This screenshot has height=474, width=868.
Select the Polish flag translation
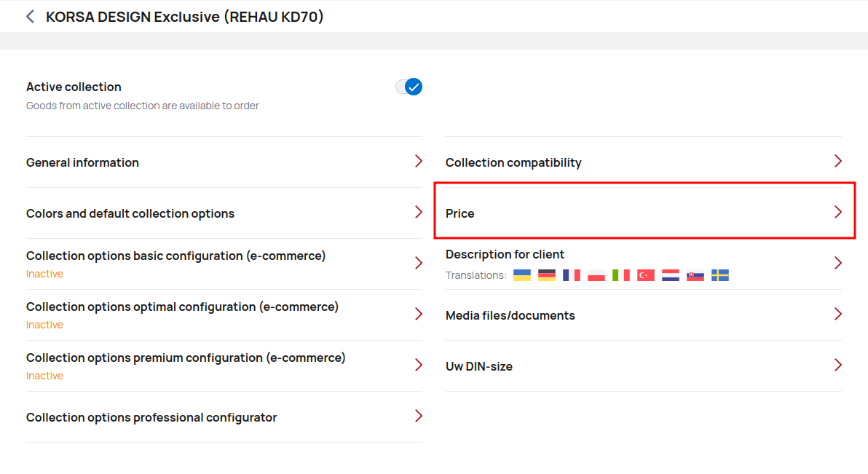click(x=596, y=275)
